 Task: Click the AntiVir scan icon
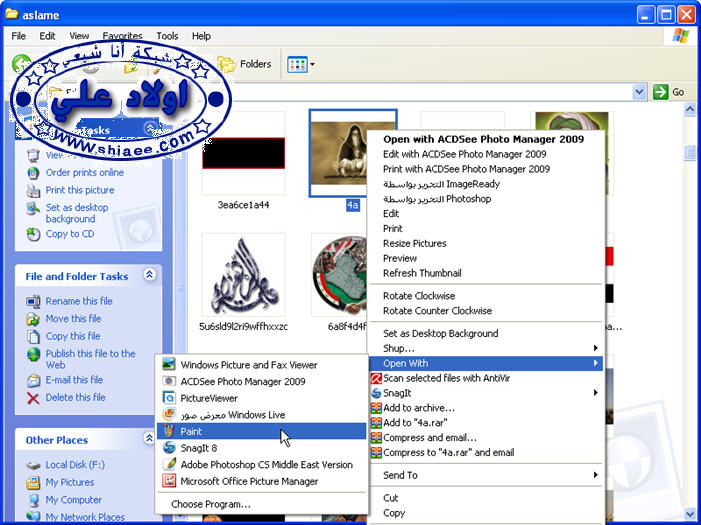(376, 378)
